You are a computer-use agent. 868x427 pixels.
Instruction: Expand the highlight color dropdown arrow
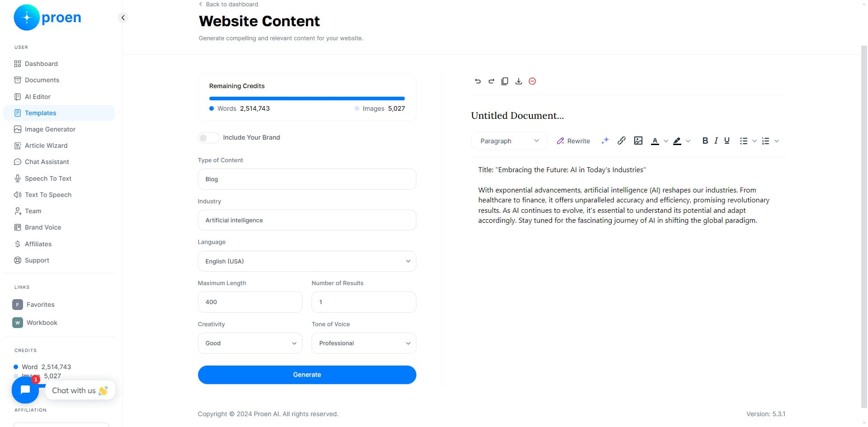click(x=688, y=141)
